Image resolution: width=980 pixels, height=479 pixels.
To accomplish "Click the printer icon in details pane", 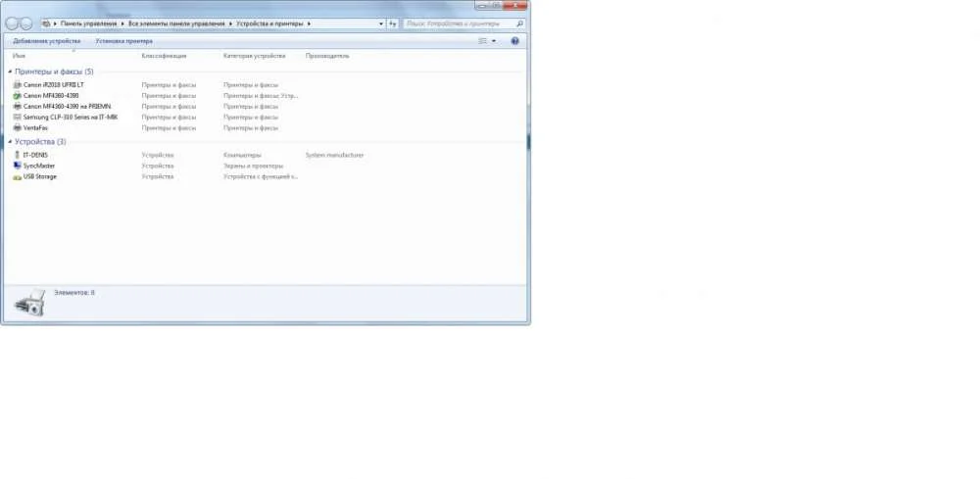I will (x=30, y=303).
